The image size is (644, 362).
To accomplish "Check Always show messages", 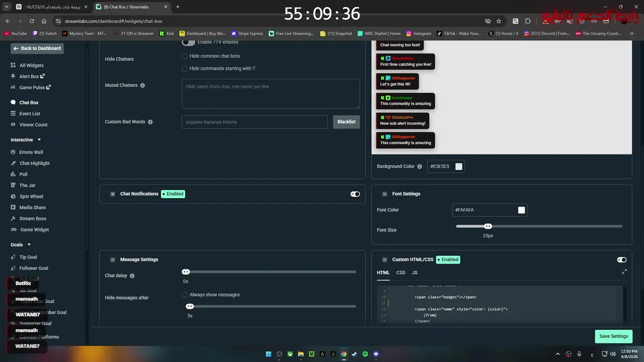I will click(x=185, y=295).
